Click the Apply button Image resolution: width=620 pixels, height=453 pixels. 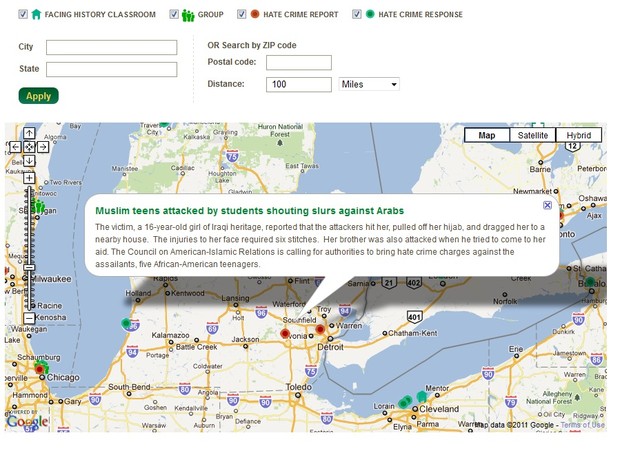(x=38, y=96)
